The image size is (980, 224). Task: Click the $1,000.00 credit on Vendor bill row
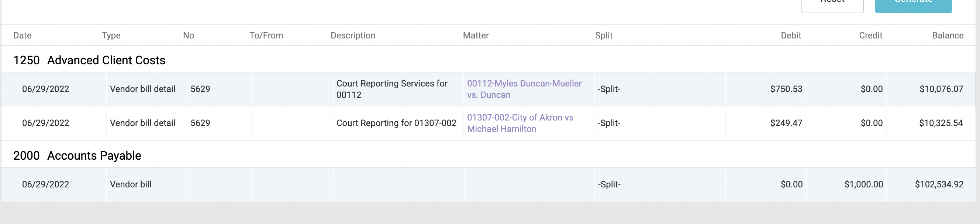tap(863, 184)
